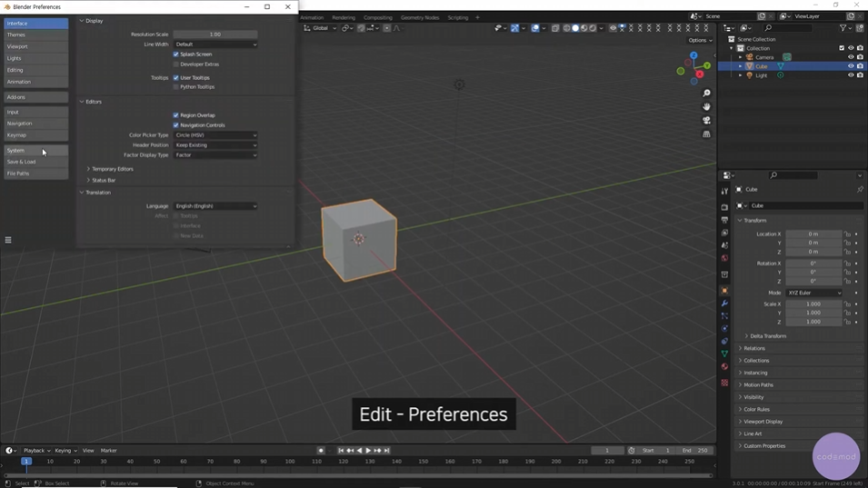Expand the Camera tree item
The width and height of the screenshot is (868, 488).
coord(741,57)
